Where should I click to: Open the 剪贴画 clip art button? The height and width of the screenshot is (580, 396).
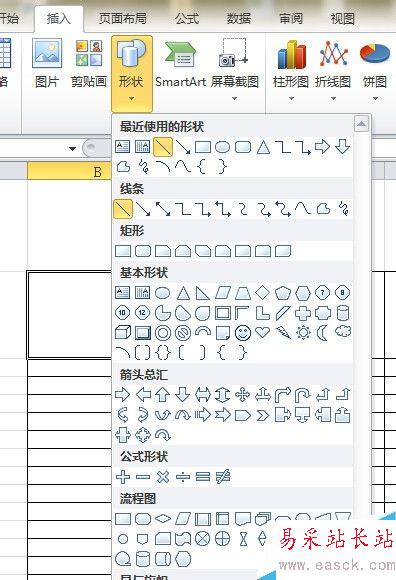click(x=89, y=64)
